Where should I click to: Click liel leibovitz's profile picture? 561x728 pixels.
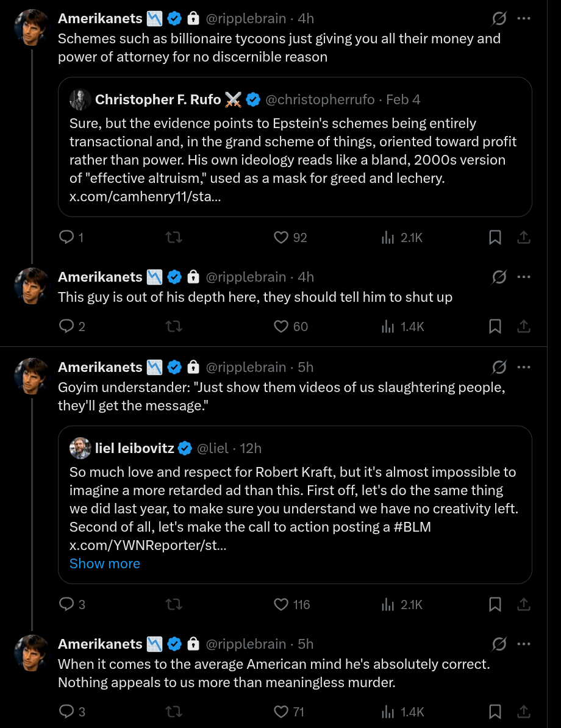pyautogui.click(x=80, y=448)
